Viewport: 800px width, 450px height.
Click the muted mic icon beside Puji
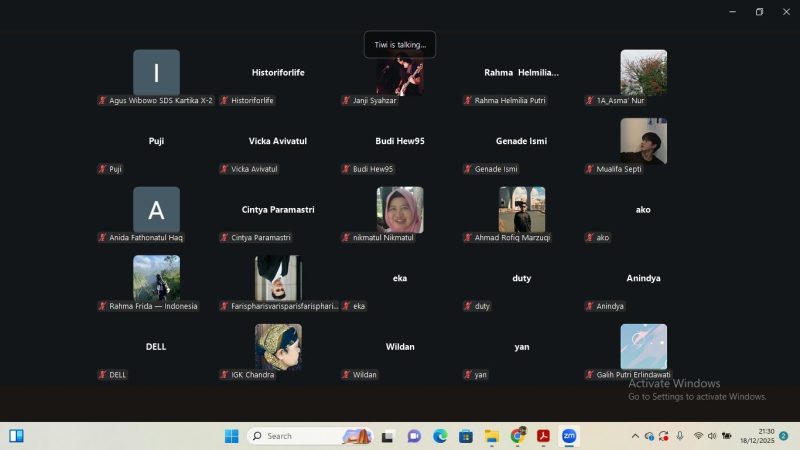coord(102,169)
